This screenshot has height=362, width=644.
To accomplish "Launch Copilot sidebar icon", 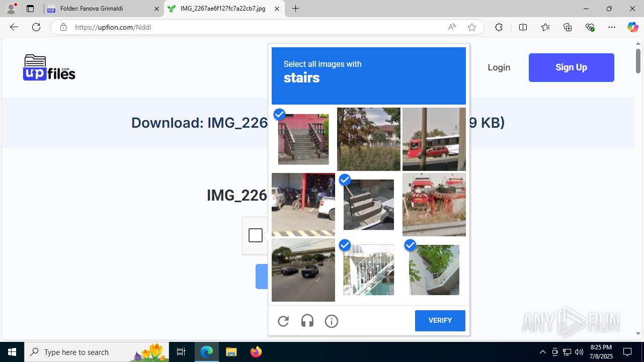I will pyautogui.click(x=632, y=27).
